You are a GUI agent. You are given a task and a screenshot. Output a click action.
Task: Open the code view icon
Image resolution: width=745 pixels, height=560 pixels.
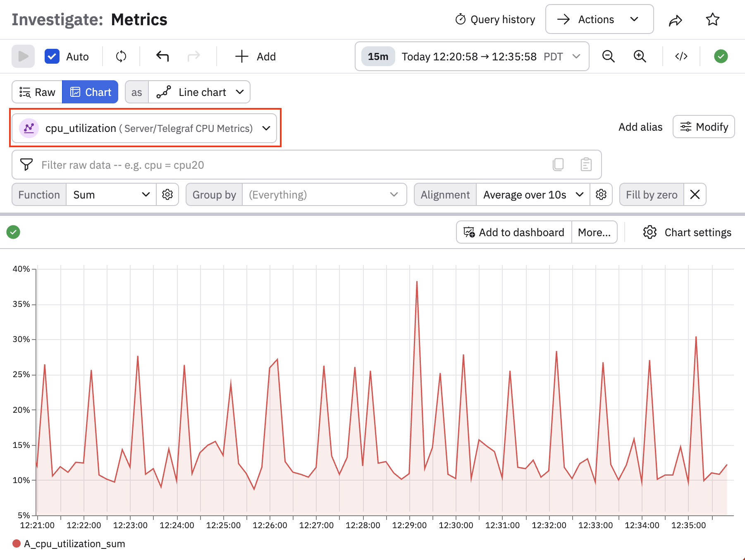click(681, 56)
